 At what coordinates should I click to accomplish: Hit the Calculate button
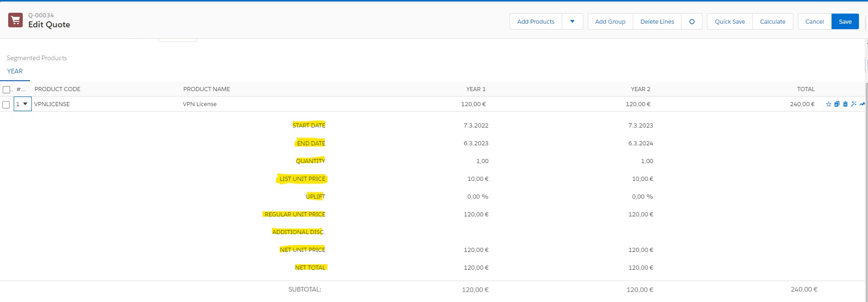click(x=772, y=21)
